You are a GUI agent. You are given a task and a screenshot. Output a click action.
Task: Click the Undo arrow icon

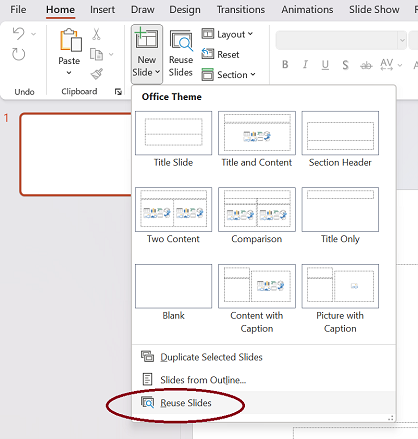pyautogui.click(x=19, y=34)
